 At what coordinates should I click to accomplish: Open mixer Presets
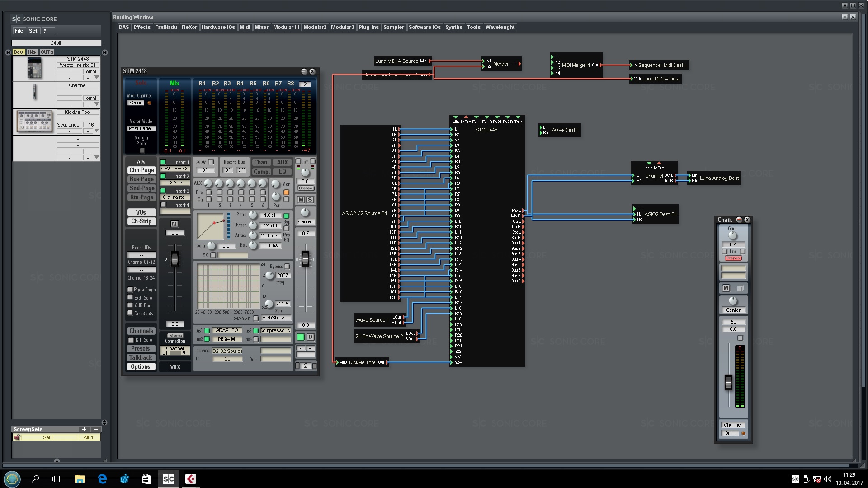point(141,349)
